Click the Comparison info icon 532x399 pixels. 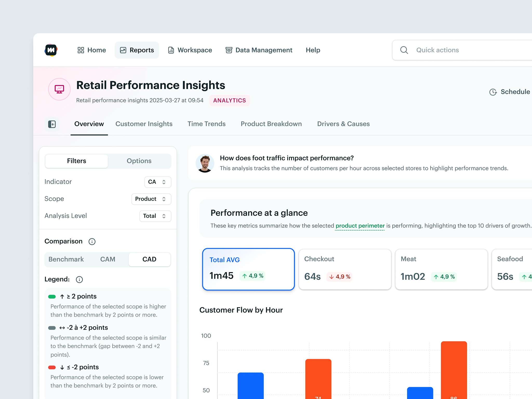coord(92,242)
